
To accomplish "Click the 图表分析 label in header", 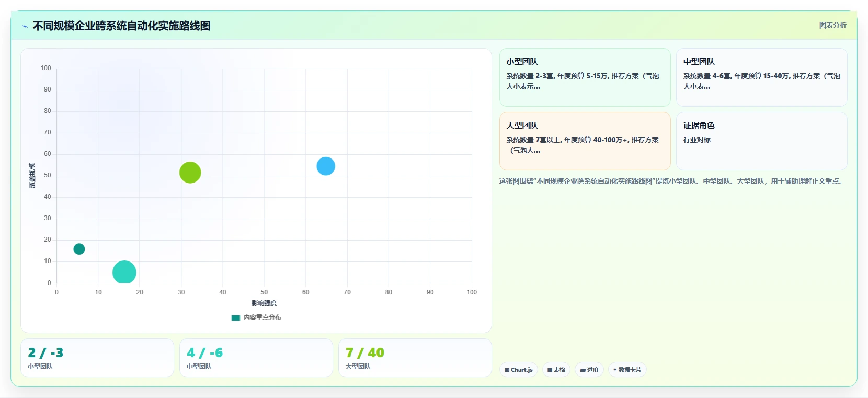I will [x=832, y=25].
